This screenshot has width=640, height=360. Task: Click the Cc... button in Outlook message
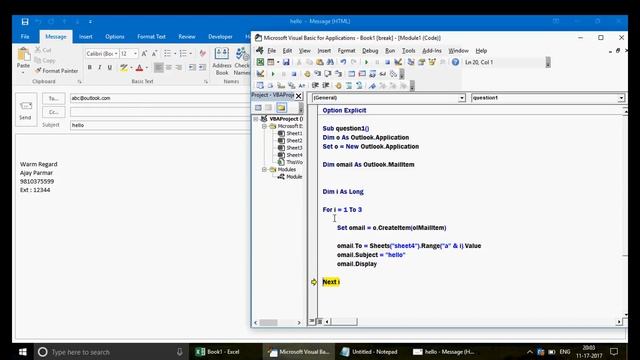[x=53, y=112]
